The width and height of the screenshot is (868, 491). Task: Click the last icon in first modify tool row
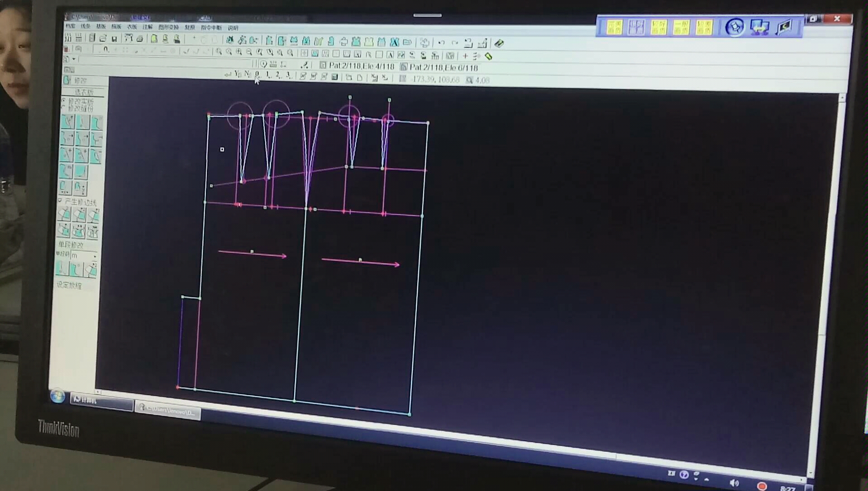coord(96,123)
